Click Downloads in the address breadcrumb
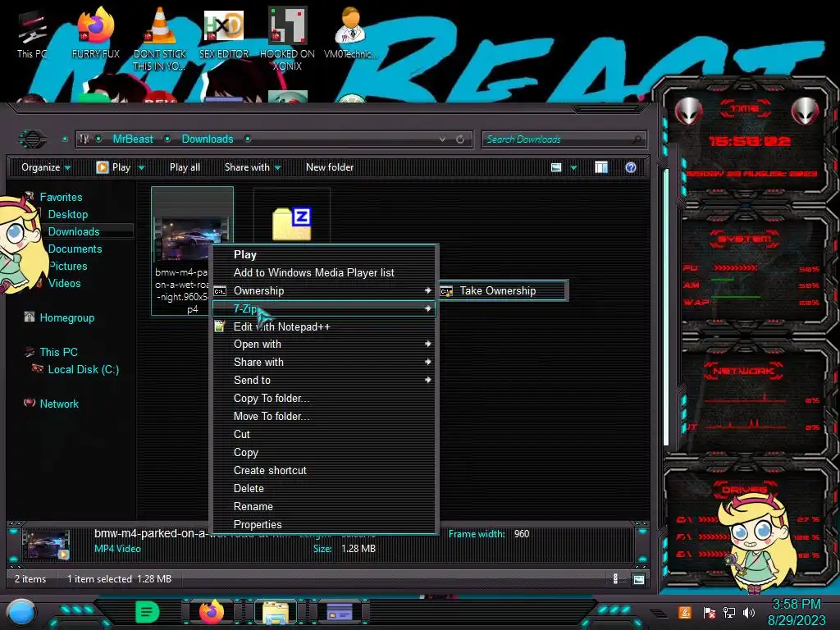 [x=208, y=139]
